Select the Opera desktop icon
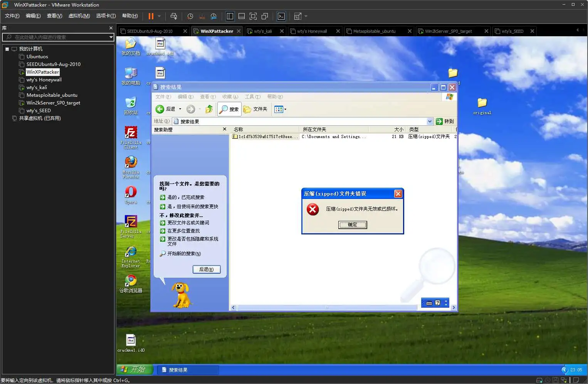588x384 pixels. (x=131, y=195)
